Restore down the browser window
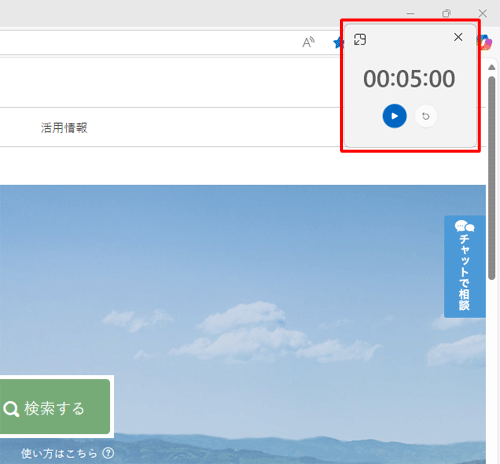Viewport: 500px width, 464px height. 446,13
